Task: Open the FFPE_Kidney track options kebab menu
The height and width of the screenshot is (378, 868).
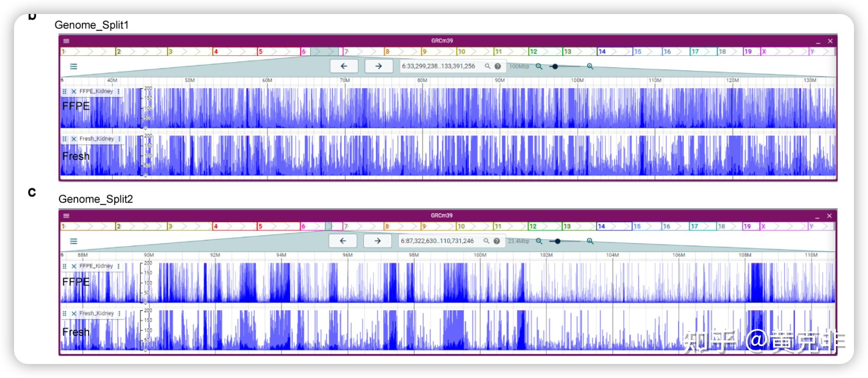Action: (119, 91)
